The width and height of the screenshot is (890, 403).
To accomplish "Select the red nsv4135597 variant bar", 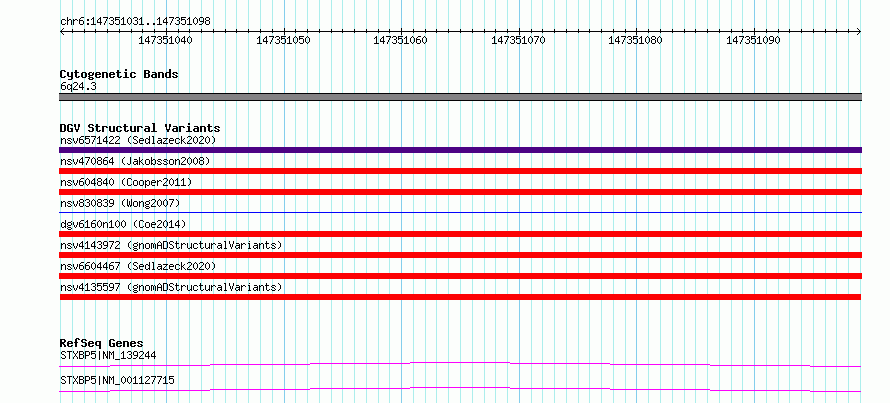I will 460,297.
